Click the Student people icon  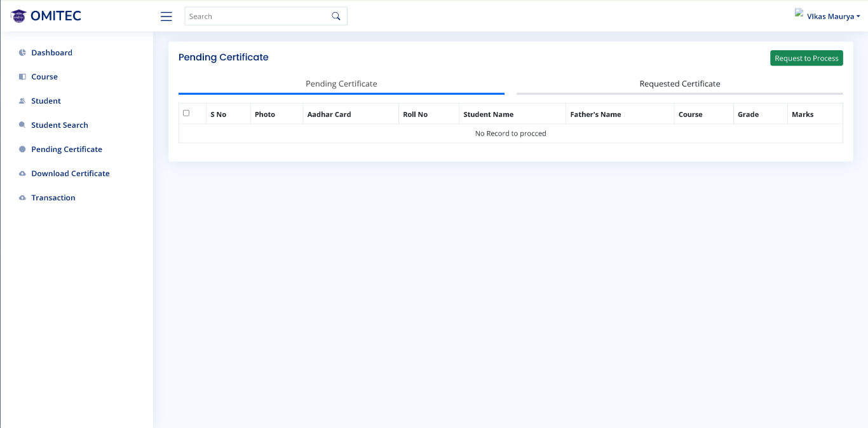[22, 101]
